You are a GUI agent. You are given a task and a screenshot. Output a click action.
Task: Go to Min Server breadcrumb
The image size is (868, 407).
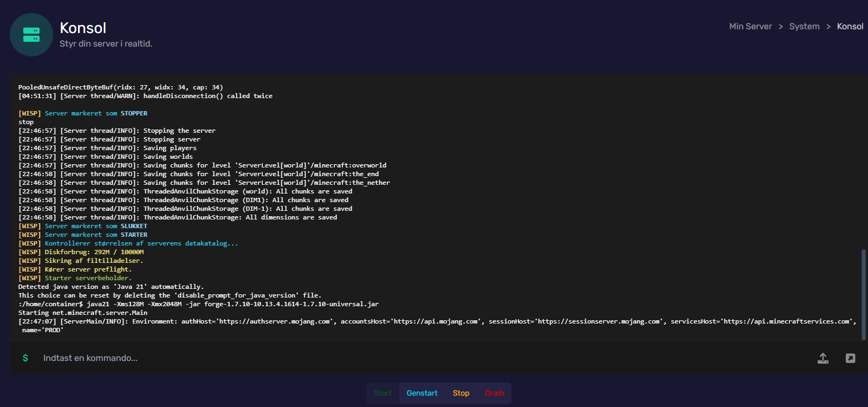750,27
